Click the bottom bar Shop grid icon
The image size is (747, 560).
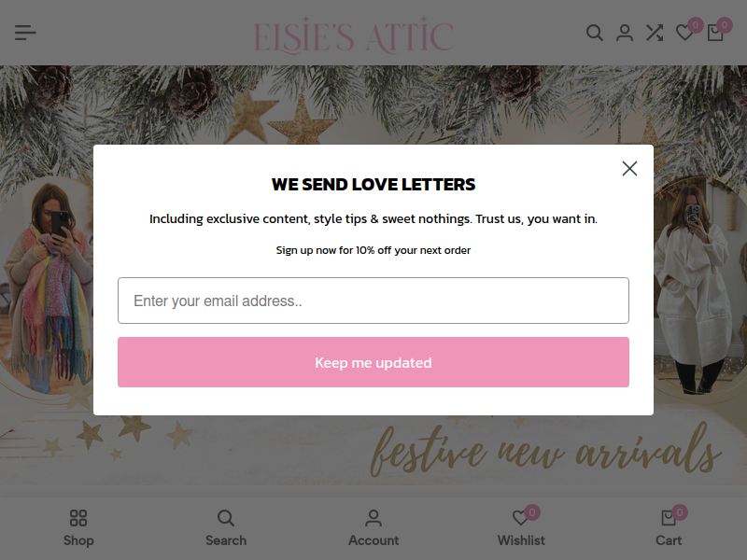coord(78,518)
